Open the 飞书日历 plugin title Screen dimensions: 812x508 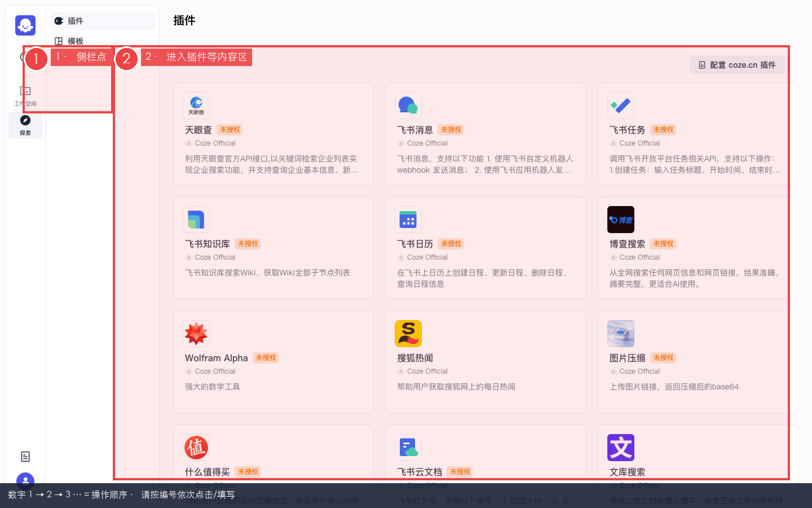point(415,244)
